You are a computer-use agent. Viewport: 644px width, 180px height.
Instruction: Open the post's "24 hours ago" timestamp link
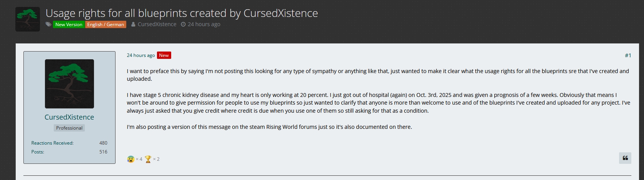pyautogui.click(x=140, y=55)
